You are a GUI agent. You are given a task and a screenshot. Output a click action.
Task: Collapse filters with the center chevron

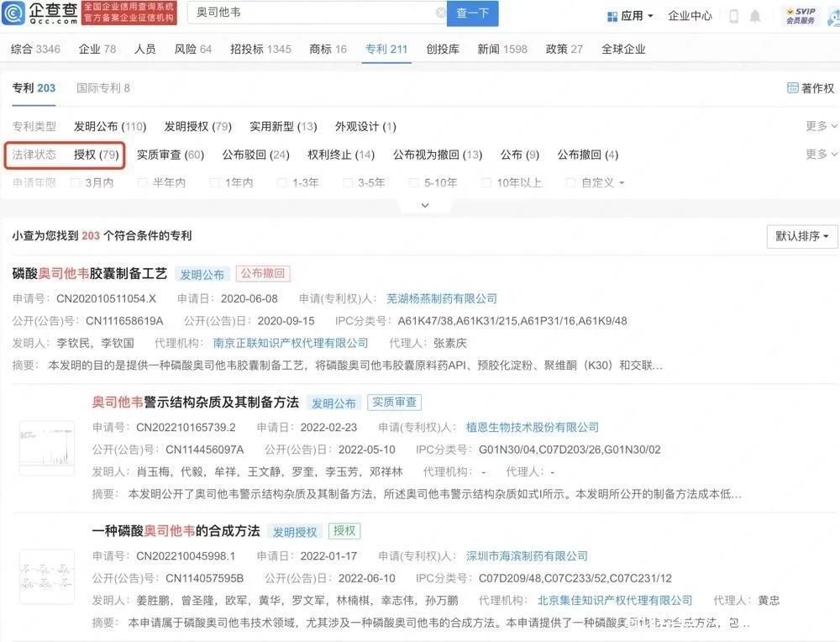pyautogui.click(x=425, y=205)
